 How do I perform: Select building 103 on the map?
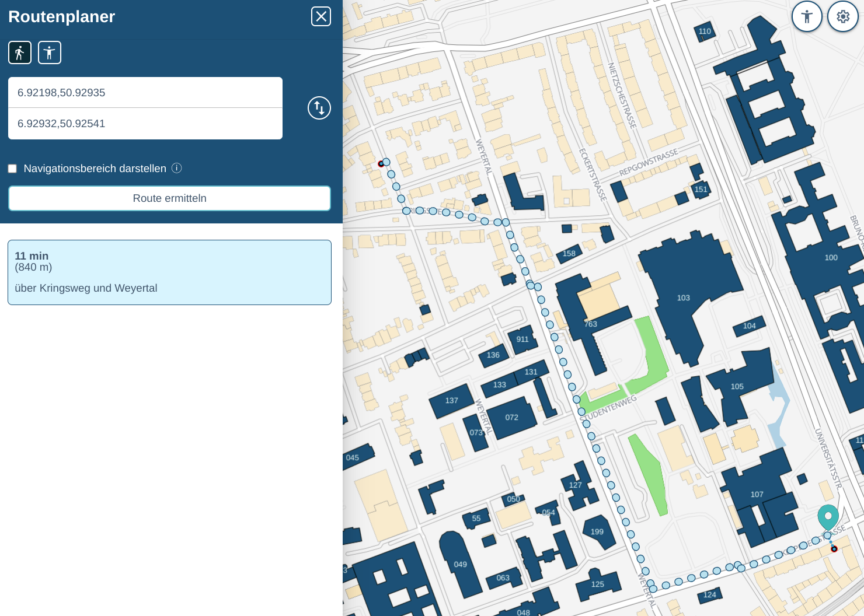click(684, 297)
